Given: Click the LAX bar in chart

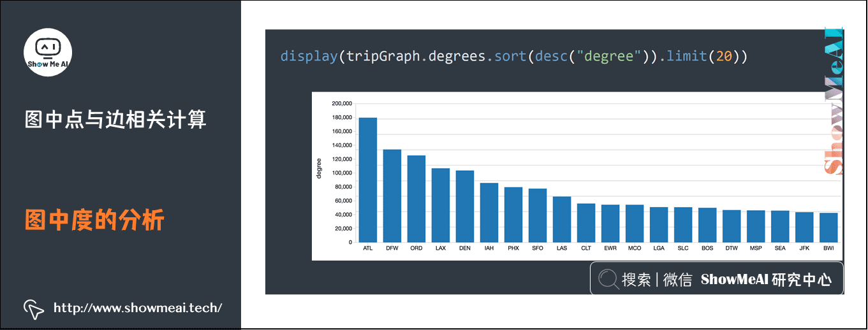Looking at the screenshot, I should pos(441,205).
